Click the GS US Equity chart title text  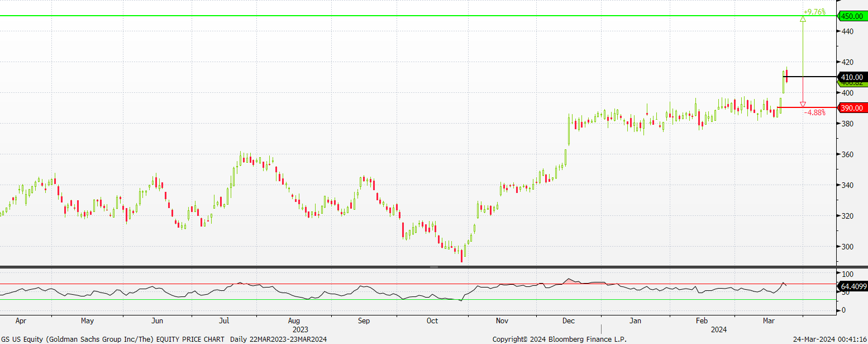(x=164, y=339)
